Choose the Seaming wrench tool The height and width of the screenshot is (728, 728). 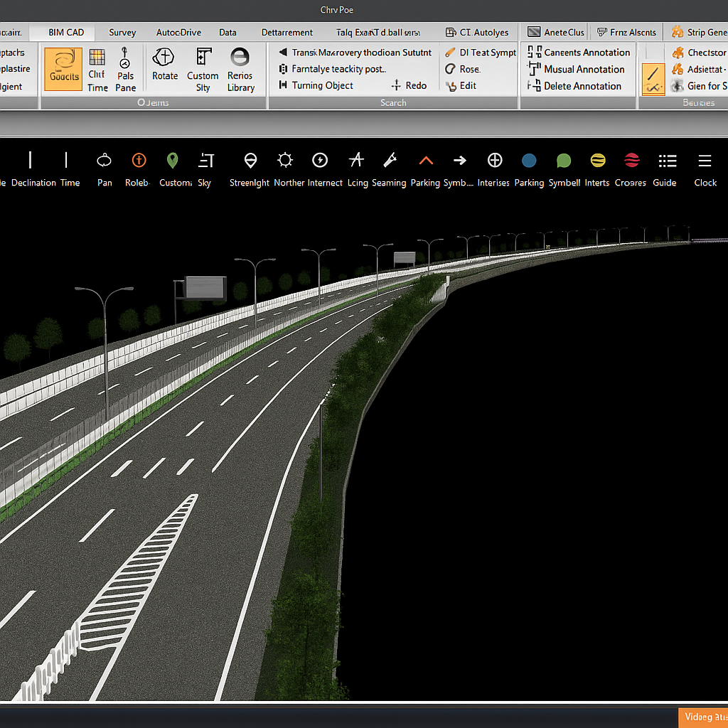[389, 161]
